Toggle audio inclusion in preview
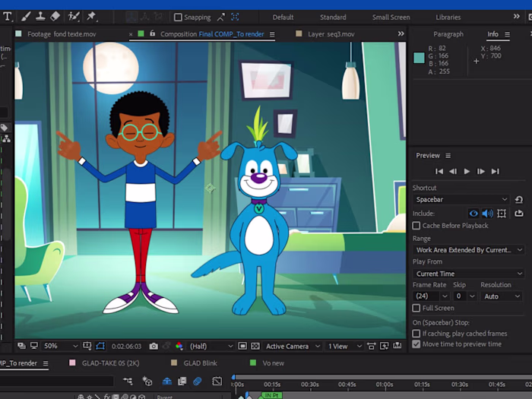 (487, 214)
